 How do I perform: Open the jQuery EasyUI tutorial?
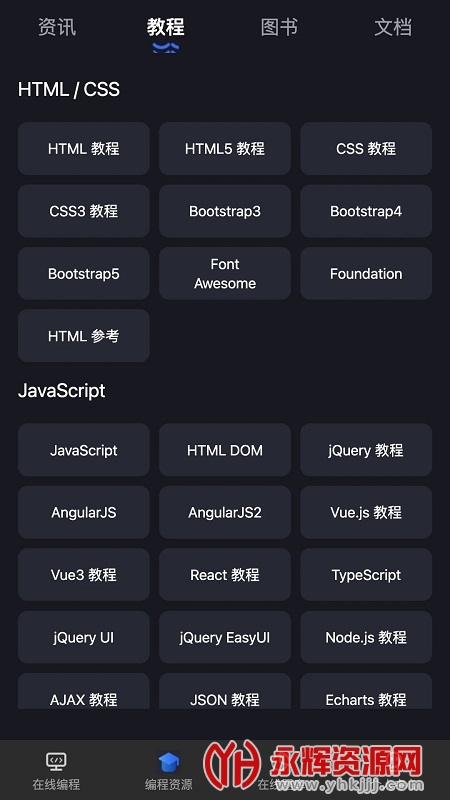(x=225, y=637)
